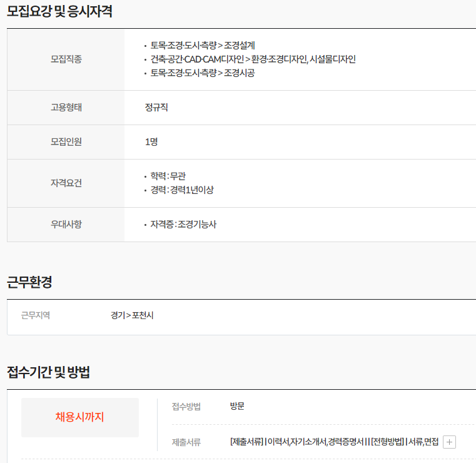Click the 고용형태 row label
The image size is (476, 463).
click(x=66, y=107)
